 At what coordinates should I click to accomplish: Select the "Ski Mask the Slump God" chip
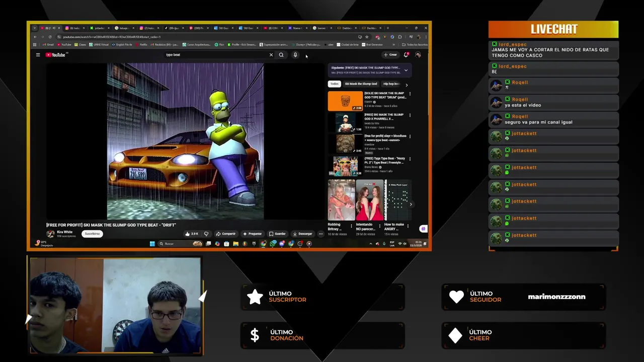[x=361, y=84]
